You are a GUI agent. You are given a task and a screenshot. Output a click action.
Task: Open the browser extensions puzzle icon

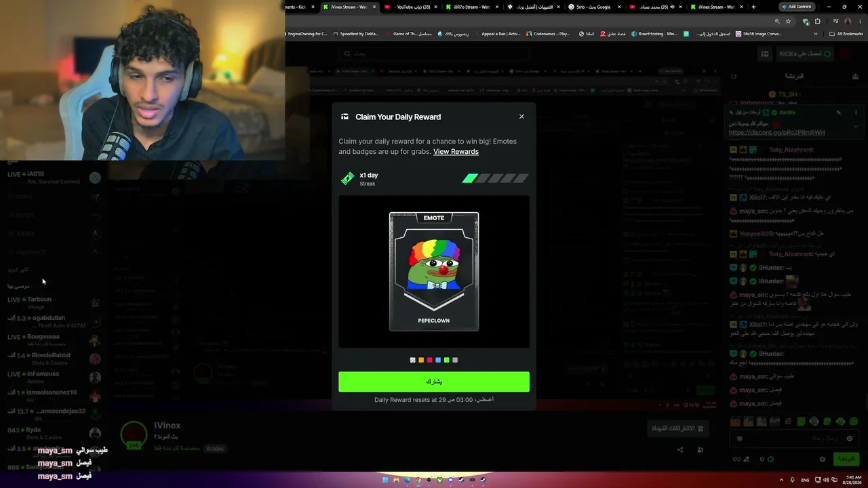point(817,21)
